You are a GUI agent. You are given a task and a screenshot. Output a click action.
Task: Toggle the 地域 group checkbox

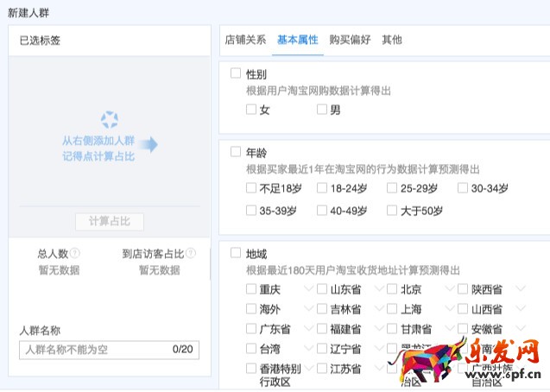[x=236, y=253]
